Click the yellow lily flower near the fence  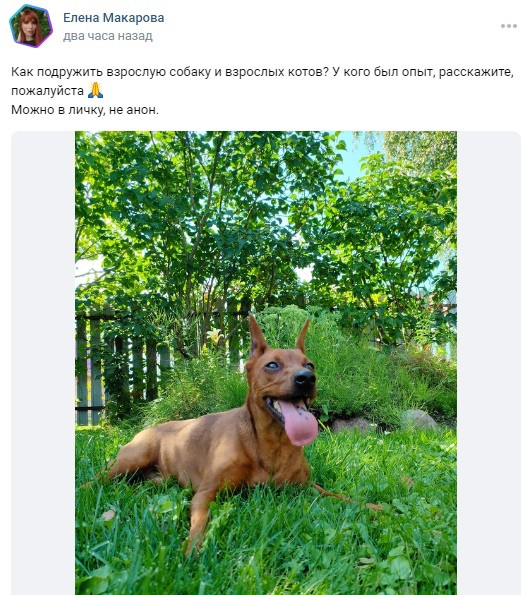pyautogui.click(x=215, y=336)
